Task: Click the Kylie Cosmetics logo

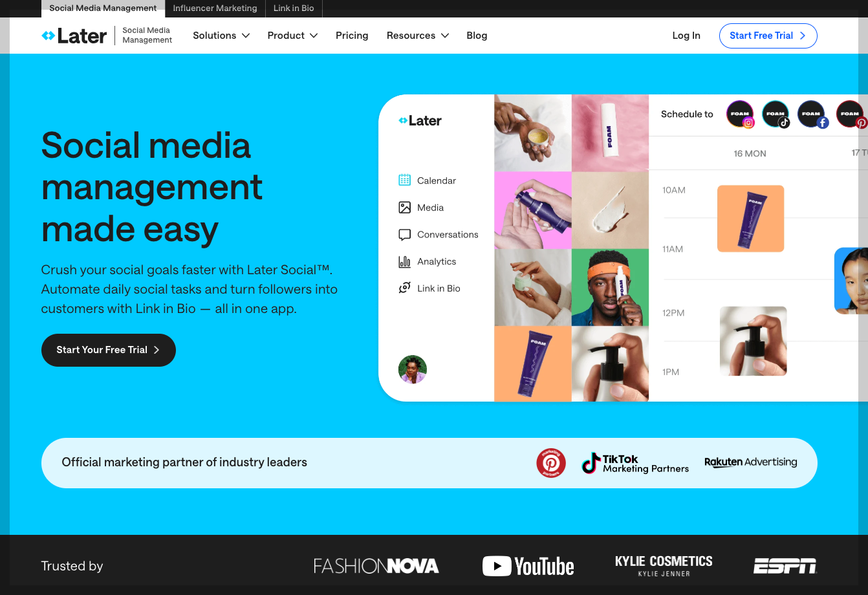Action: click(x=664, y=566)
